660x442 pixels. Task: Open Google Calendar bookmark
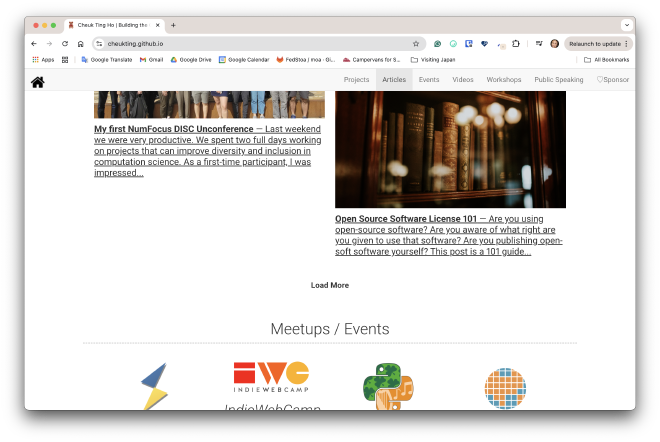click(244, 60)
